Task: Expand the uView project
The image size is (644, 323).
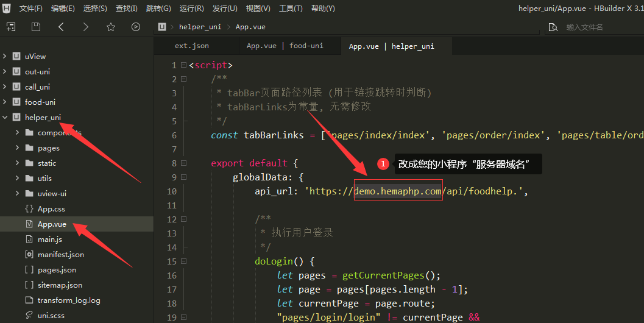Action: [4, 56]
